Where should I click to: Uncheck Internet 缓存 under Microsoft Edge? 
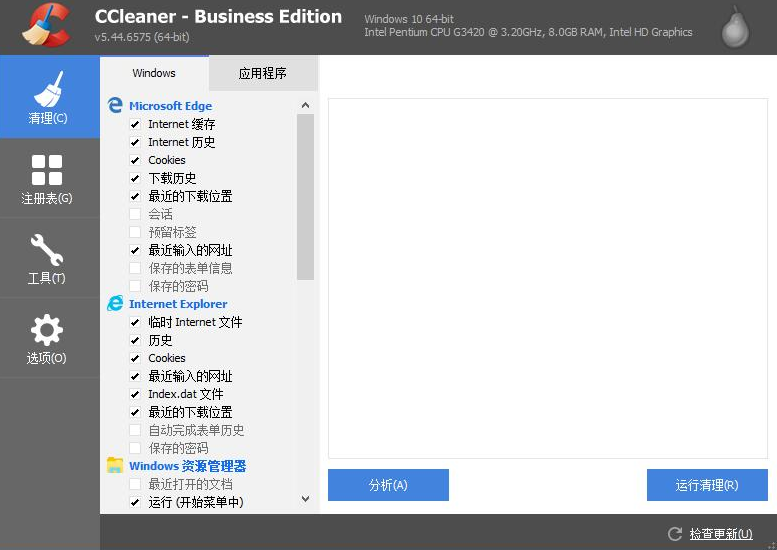[135, 124]
